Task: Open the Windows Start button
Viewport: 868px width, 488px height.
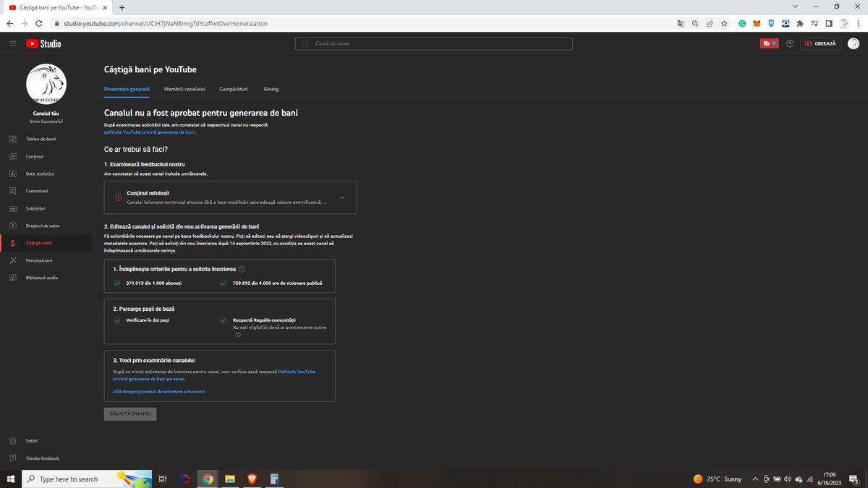Action: coord(10,479)
